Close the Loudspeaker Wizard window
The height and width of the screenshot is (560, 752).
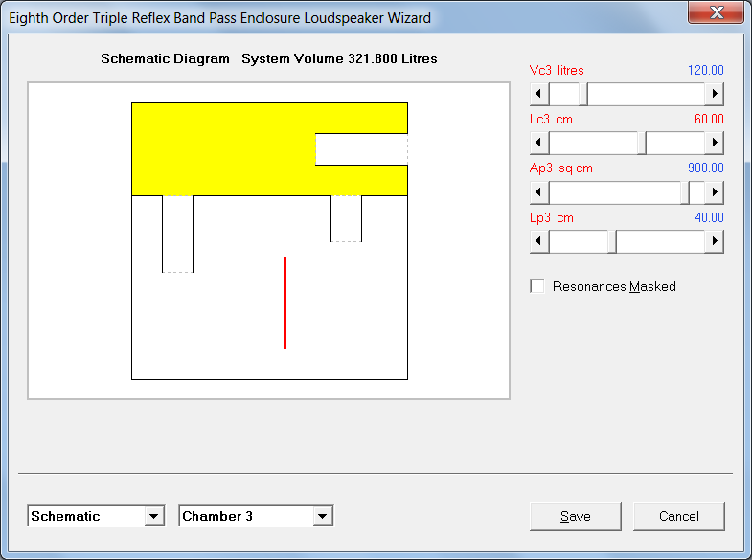pos(716,12)
